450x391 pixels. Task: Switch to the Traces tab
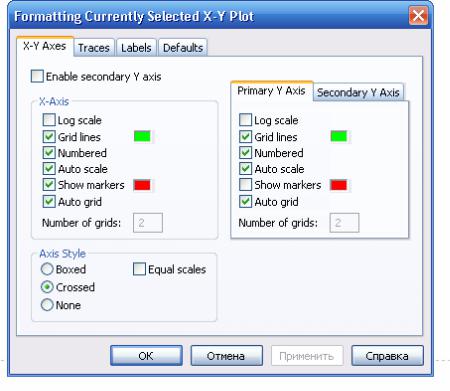[x=94, y=48]
